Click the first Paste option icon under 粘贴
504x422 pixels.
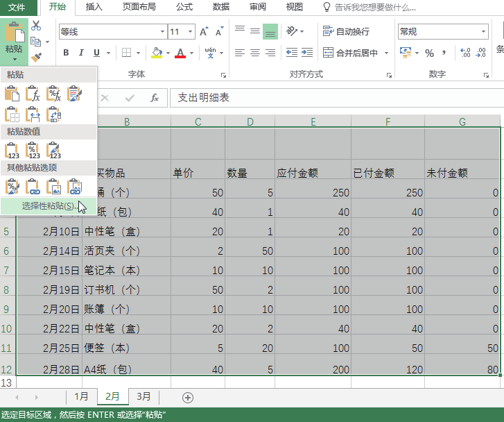coord(12,94)
